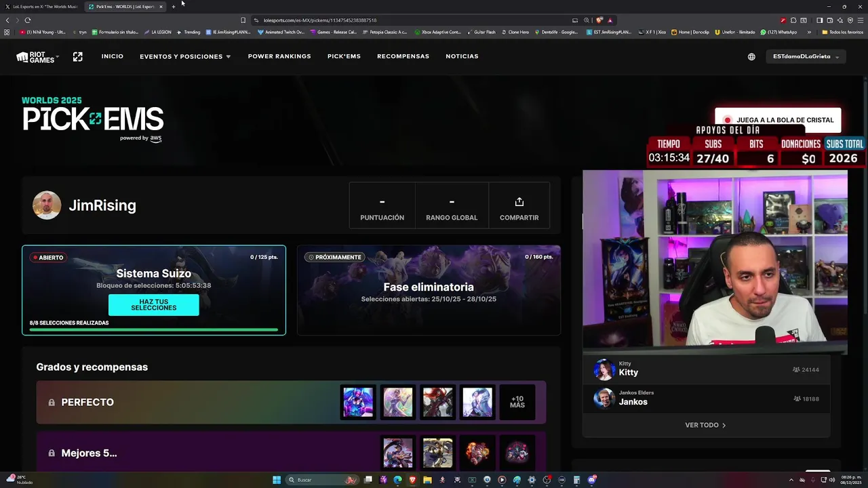Show hidden system tray icons
The height and width of the screenshot is (488, 868).
791,480
